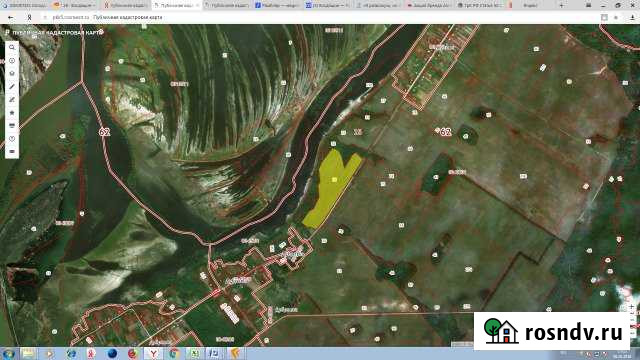This screenshot has height=360, width=640.
Task: Click the browser back arrow
Action: pyautogui.click(x=11, y=18)
